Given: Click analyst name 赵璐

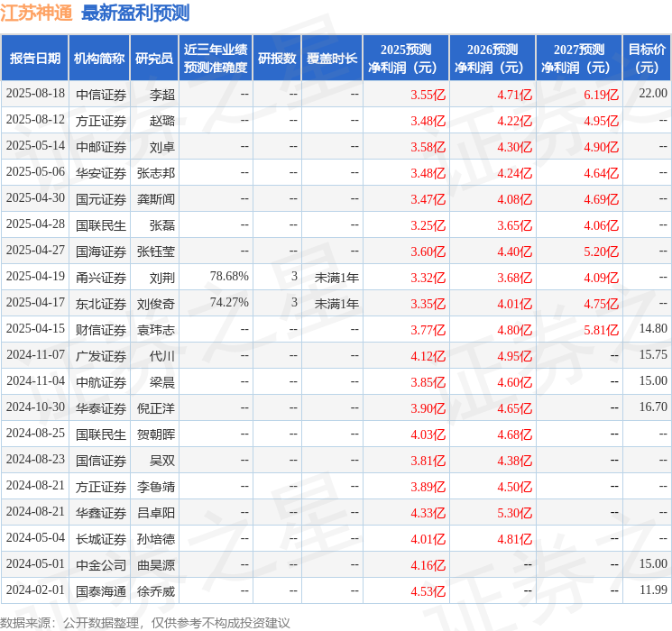Looking at the screenshot, I should pyautogui.click(x=162, y=121).
